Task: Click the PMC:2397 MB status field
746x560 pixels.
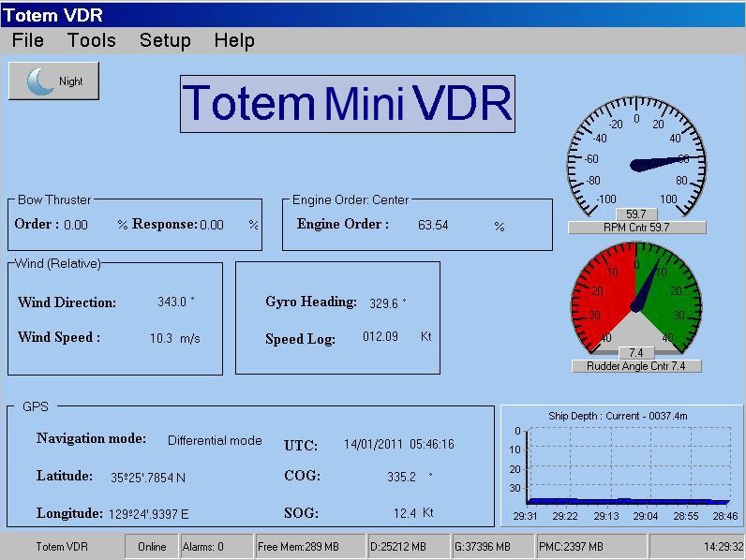Action: [591, 547]
